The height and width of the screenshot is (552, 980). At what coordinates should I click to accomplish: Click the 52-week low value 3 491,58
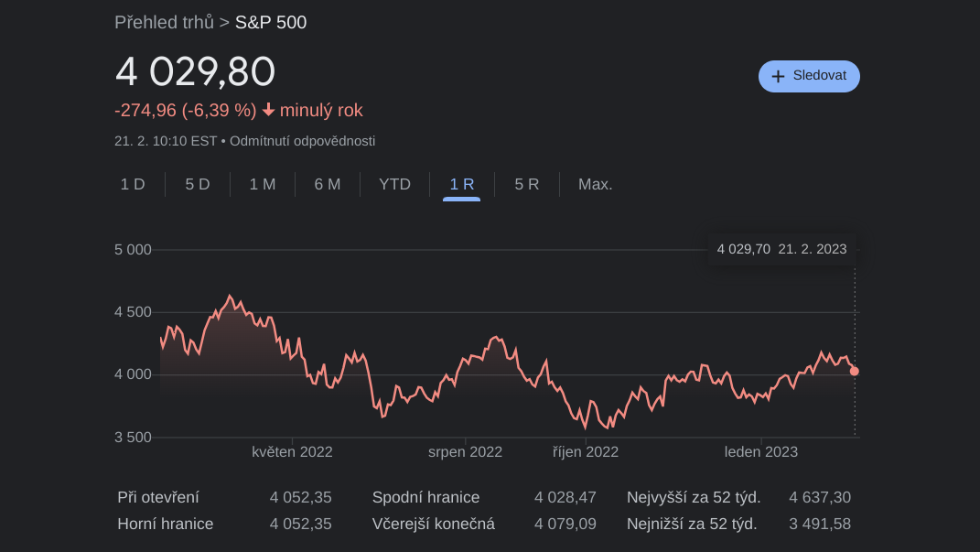pos(819,524)
